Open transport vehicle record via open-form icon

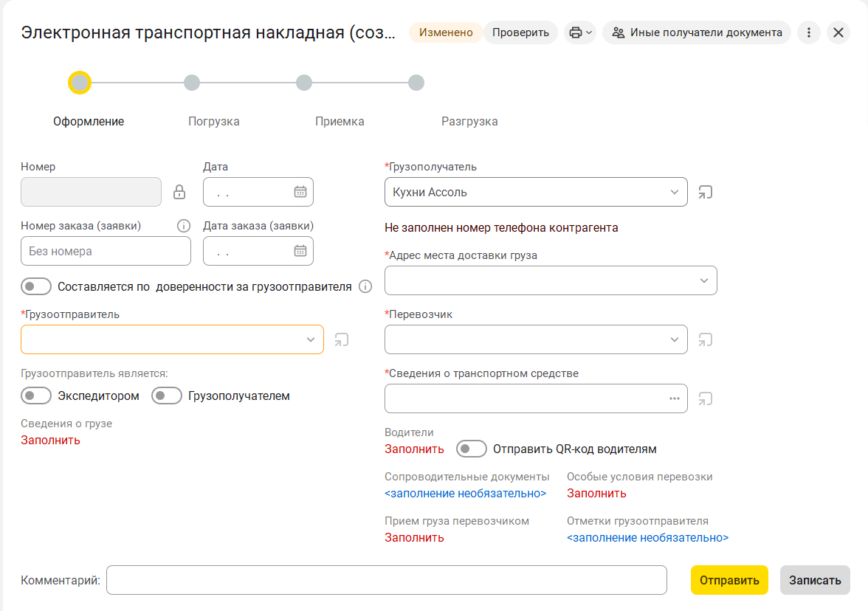pos(706,398)
